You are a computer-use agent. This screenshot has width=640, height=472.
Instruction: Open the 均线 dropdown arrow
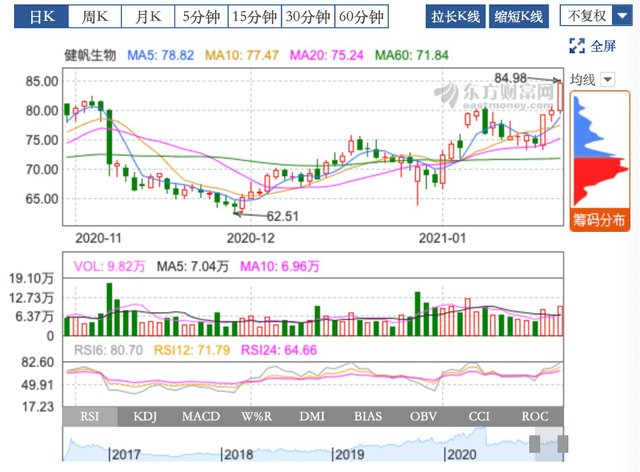click(x=608, y=79)
